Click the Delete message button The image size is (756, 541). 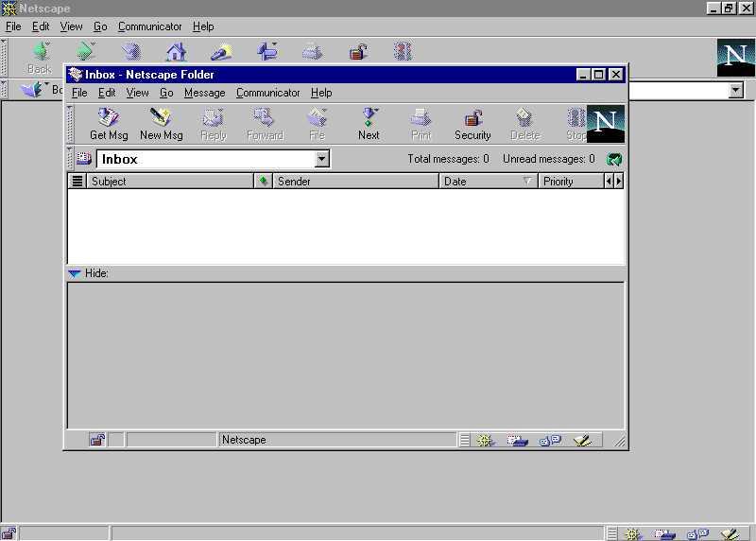point(525,124)
